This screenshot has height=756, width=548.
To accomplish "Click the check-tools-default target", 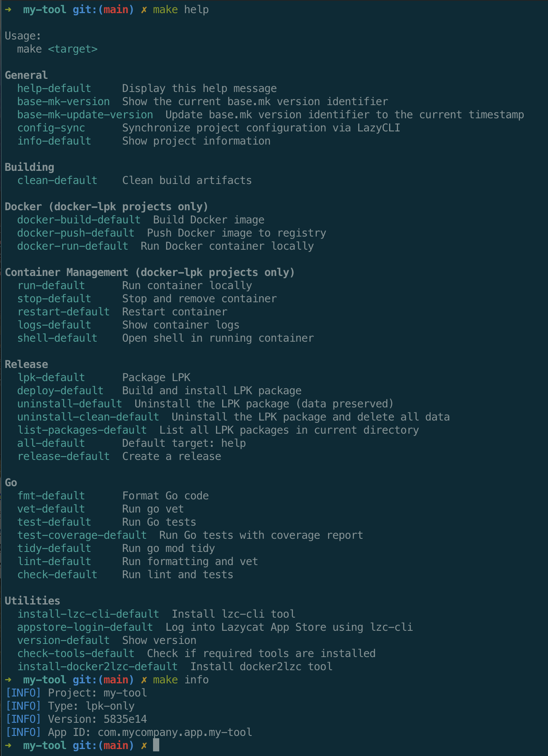I will (76, 654).
